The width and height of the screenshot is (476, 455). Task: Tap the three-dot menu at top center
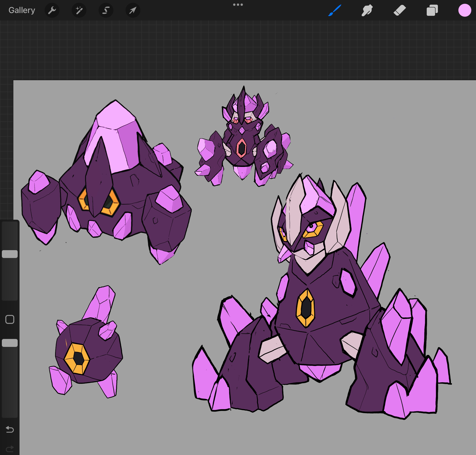[238, 5]
